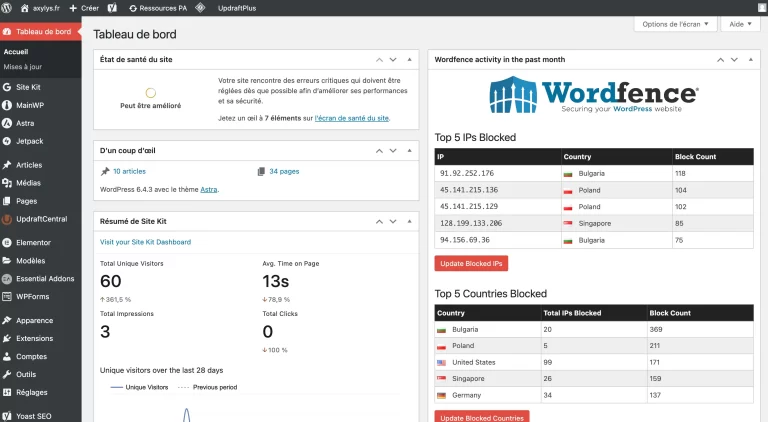Click the Créer plus icon

(x=73, y=8)
